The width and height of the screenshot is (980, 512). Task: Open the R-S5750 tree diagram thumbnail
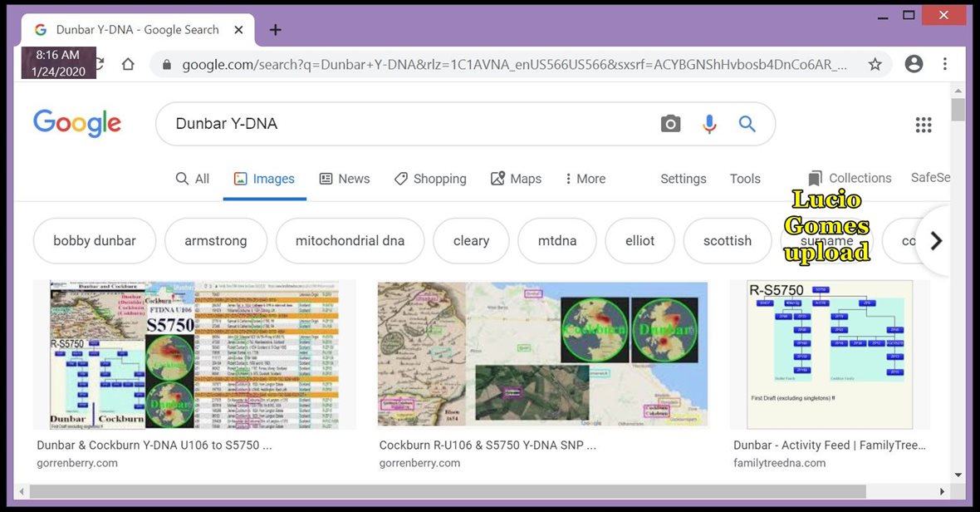pyautogui.click(x=829, y=355)
